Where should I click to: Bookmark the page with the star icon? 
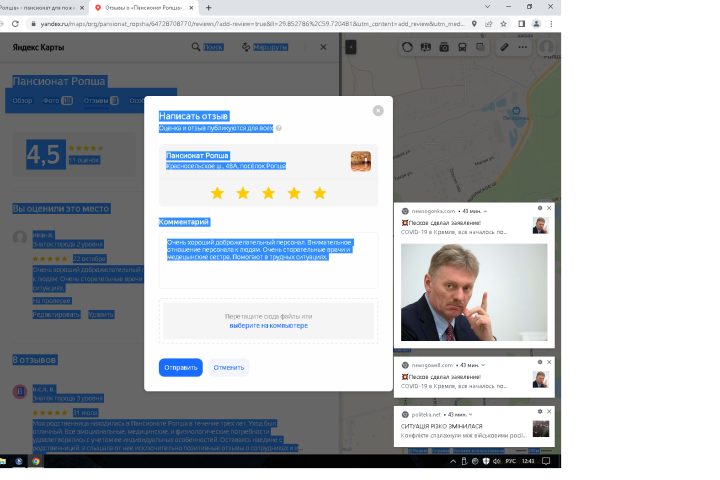[504, 24]
